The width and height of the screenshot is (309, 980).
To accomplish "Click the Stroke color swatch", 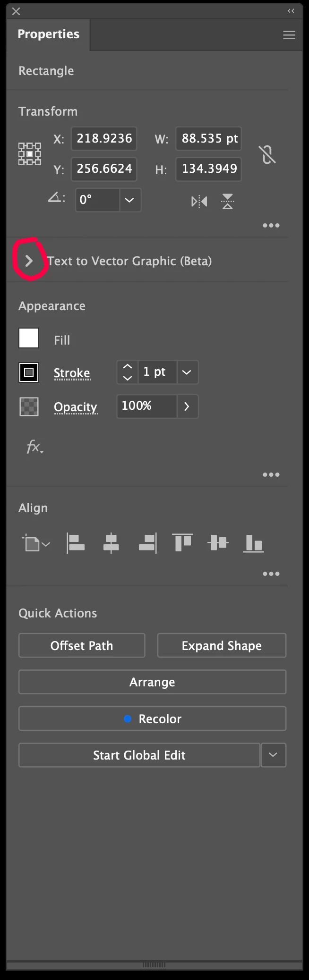I will point(29,372).
